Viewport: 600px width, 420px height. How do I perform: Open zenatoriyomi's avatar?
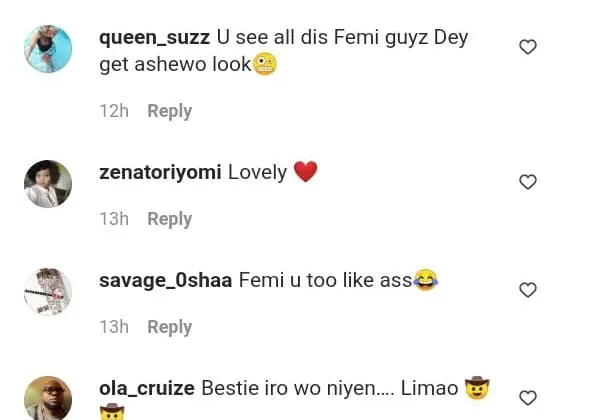[48, 184]
